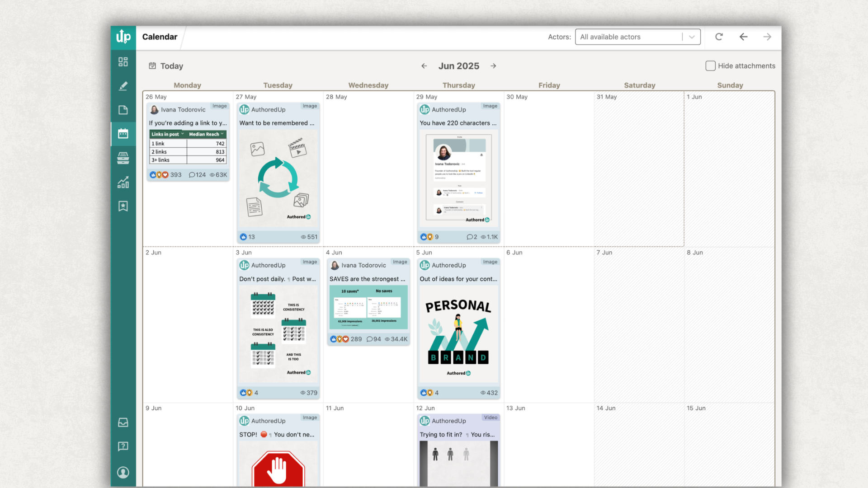This screenshot has height=488, width=868.
Task: Open the post editor pen icon
Action: point(123,86)
